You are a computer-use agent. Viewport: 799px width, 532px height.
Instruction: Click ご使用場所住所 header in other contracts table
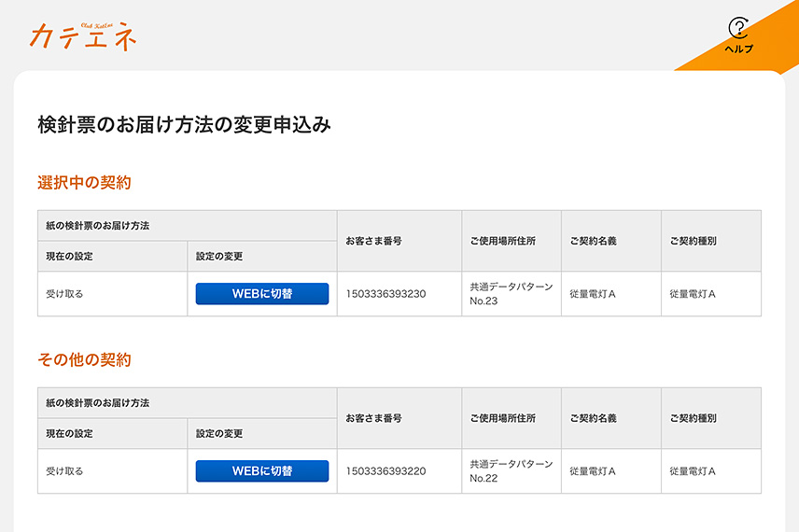pos(503,418)
